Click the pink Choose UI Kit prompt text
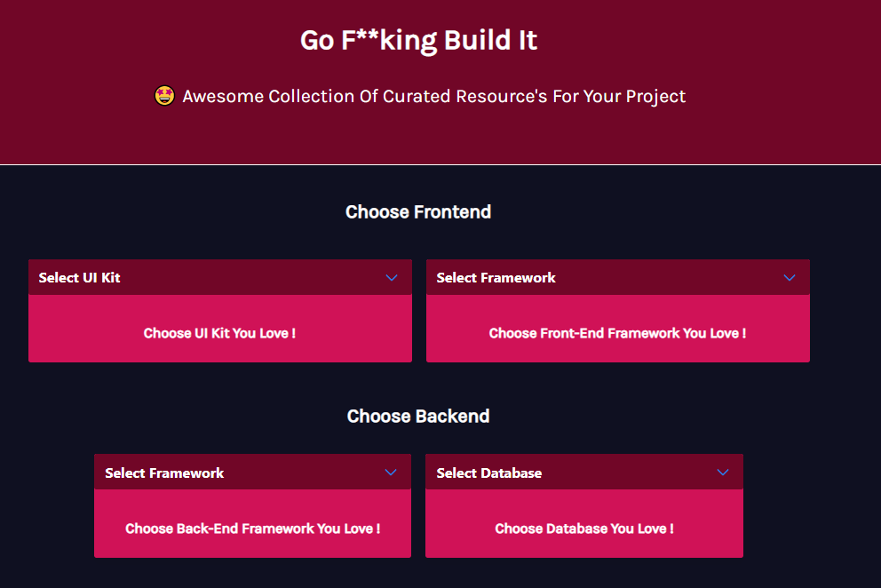 coord(219,333)
